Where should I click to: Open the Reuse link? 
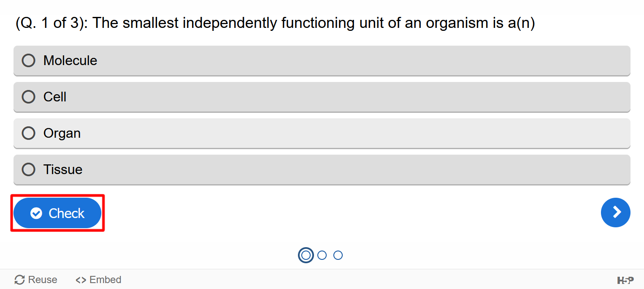pyautogui.click(x=36, y=280)
